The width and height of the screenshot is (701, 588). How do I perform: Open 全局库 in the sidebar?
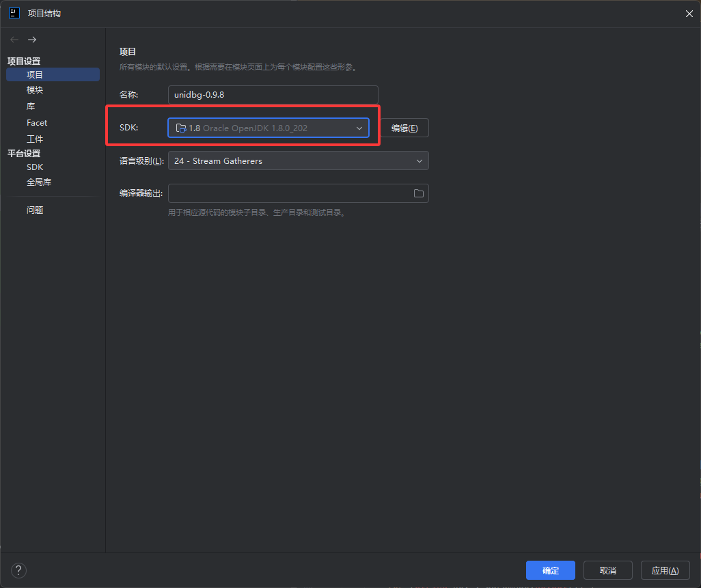[x=39, y=182]
